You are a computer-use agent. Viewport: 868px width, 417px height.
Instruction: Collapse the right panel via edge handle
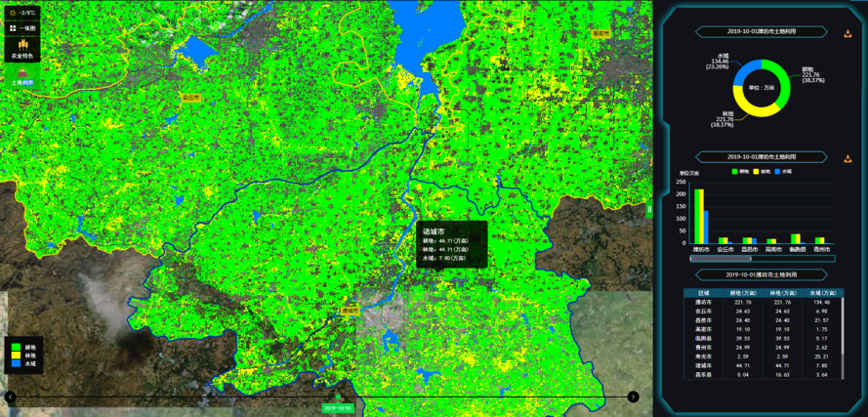pyautogui.click(x=649, y=209)
